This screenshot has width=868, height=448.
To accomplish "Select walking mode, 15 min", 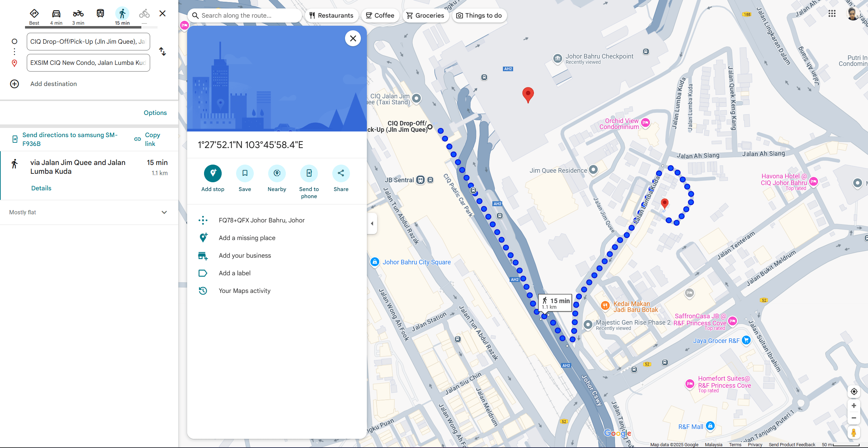I will point(122,17).
